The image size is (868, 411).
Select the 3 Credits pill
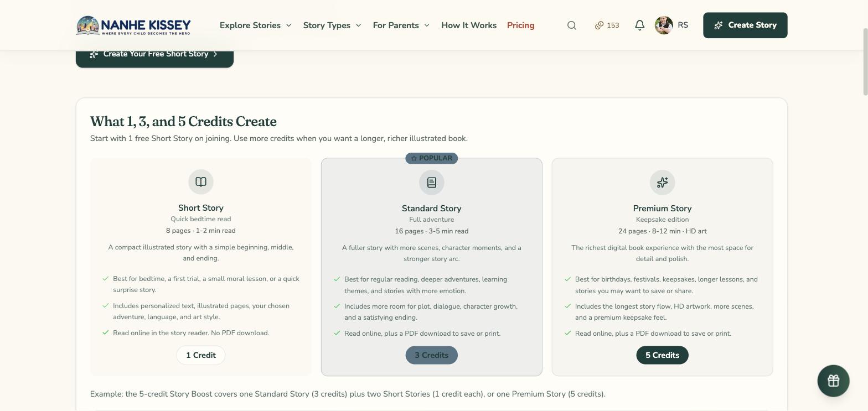[432, 355]
